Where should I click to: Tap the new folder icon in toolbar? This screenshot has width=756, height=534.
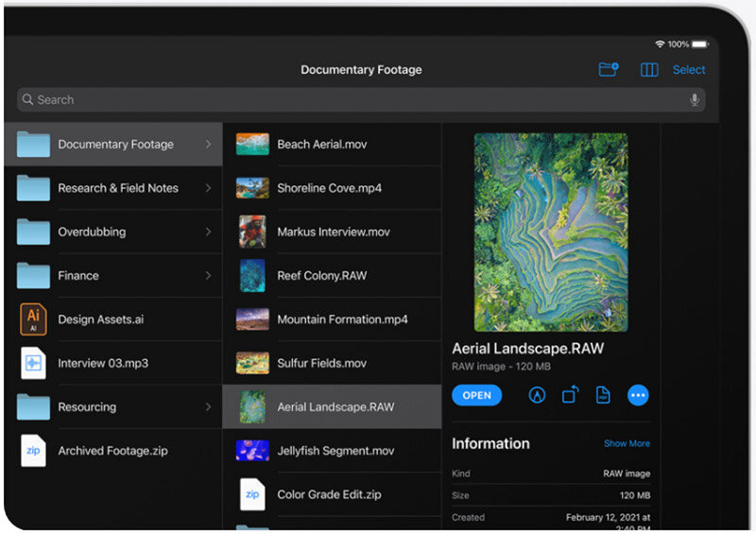click(x=609, y=70)
